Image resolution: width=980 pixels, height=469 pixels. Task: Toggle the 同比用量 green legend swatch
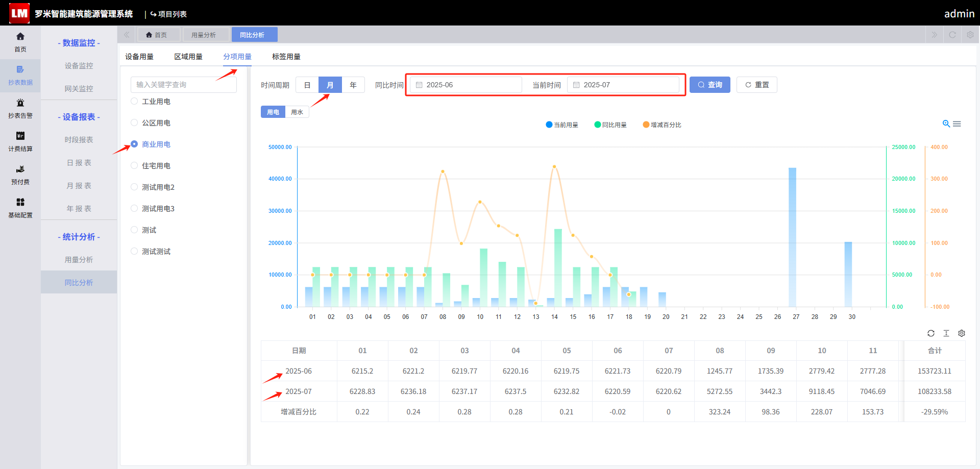(598, 125)
